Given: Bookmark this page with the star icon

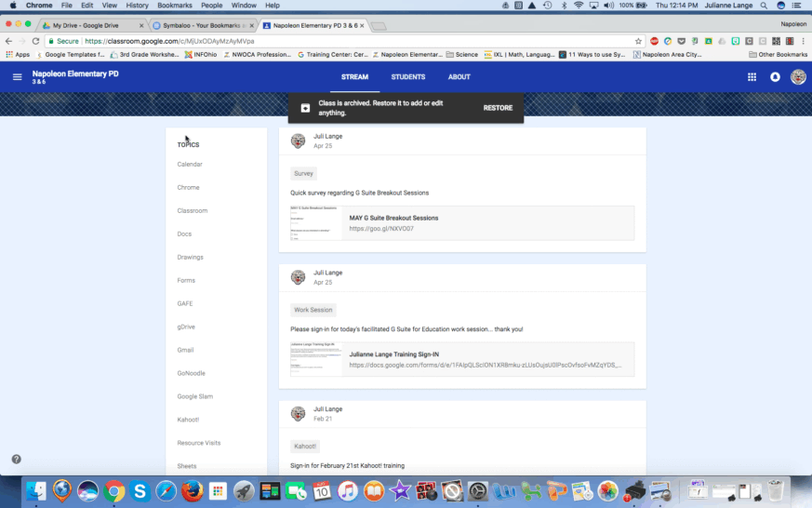Looking at the screenshot, I should (x=638, y=42).
